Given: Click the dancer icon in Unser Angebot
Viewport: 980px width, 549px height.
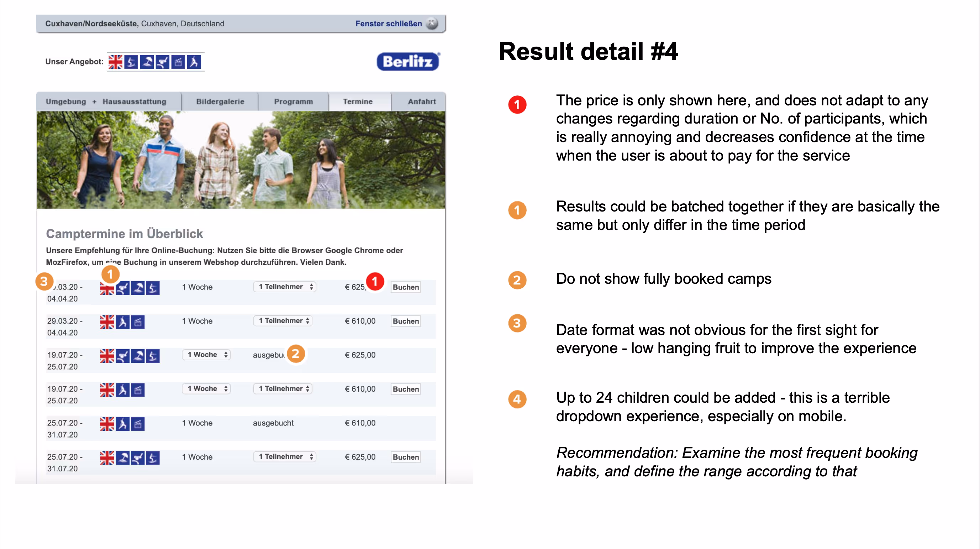Looking at the screenshot, I should 194,62.
